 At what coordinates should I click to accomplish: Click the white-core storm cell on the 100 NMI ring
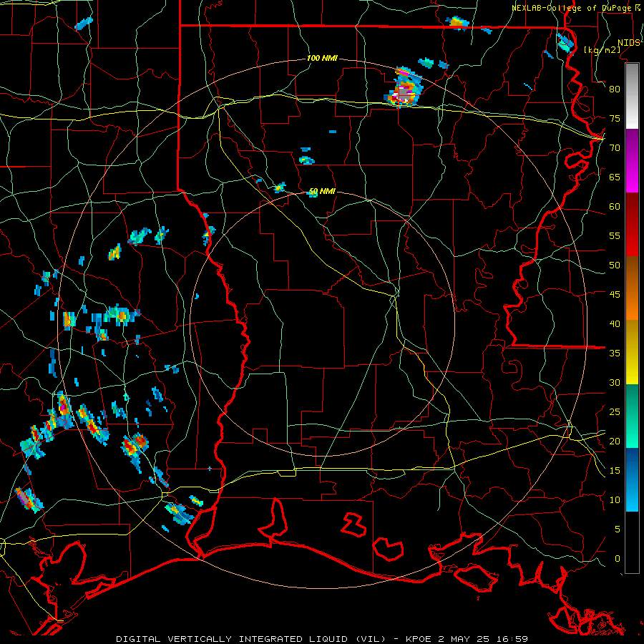[404, 88]
